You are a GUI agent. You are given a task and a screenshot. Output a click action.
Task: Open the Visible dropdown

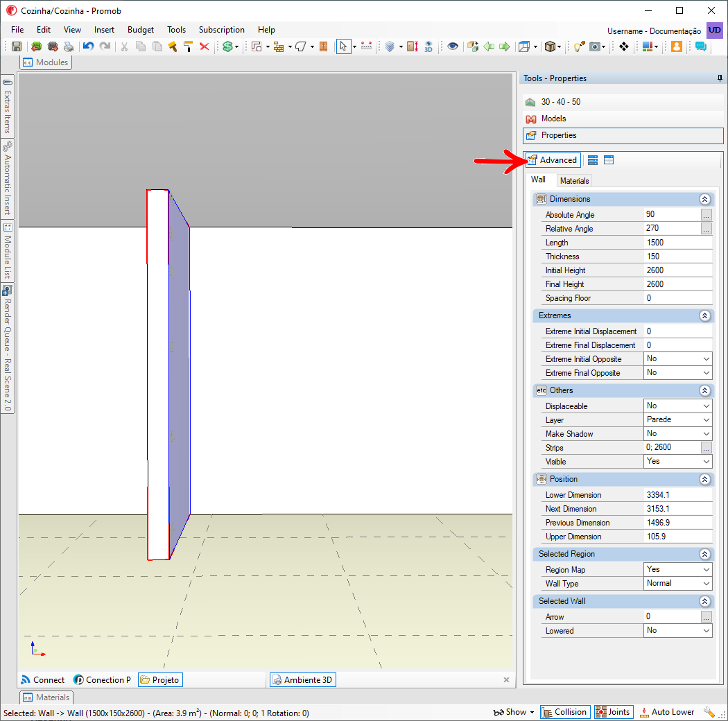[x=677, y=462]
